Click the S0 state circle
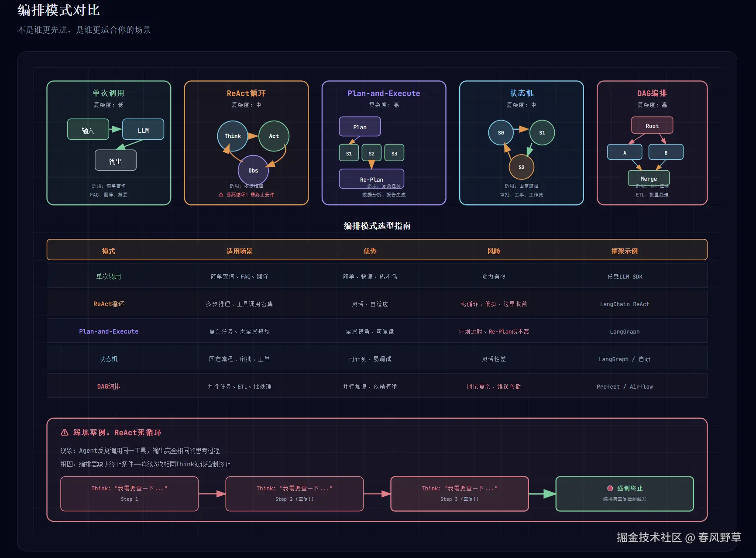The image size is (756, 558). tap(501, 133)
